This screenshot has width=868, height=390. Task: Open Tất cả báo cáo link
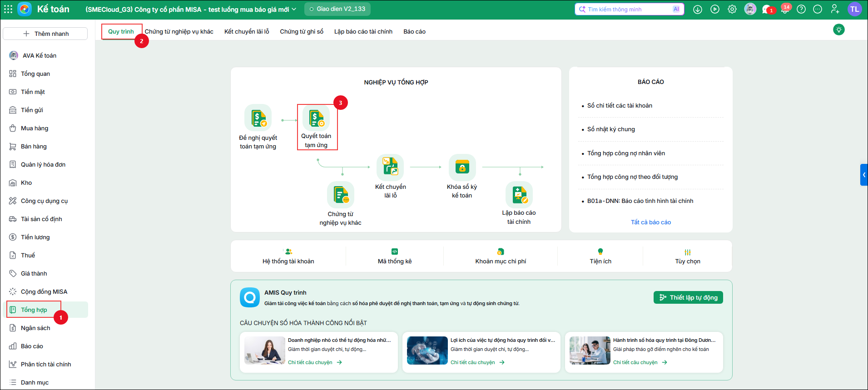pyautogui.click(x=650, y=222)
